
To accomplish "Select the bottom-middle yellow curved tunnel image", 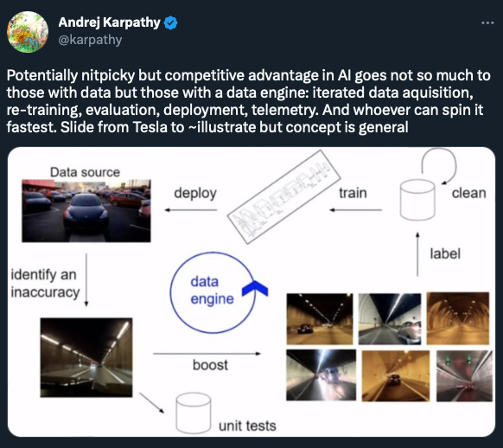I will (396, 376).
